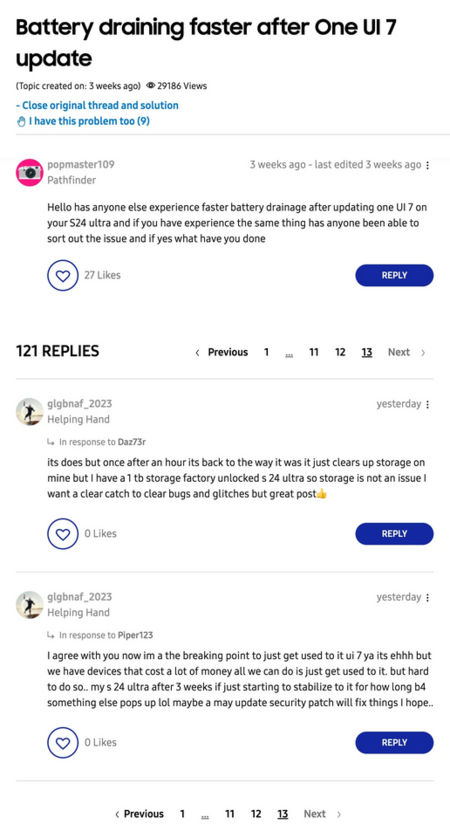Open three-dot menu on reply to Daz73r
Screen dimensions: 450x838
pyautogui.click(x=428, y=405)
